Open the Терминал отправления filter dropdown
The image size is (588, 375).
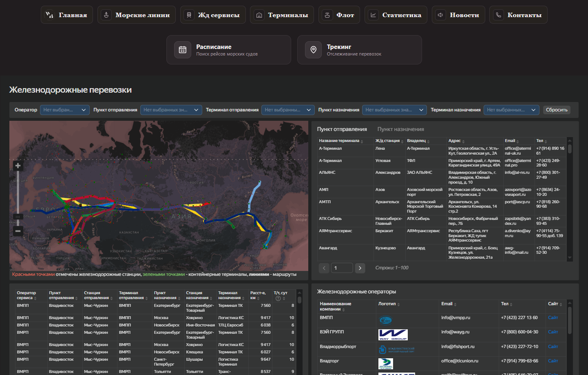(x=288, y=110)
